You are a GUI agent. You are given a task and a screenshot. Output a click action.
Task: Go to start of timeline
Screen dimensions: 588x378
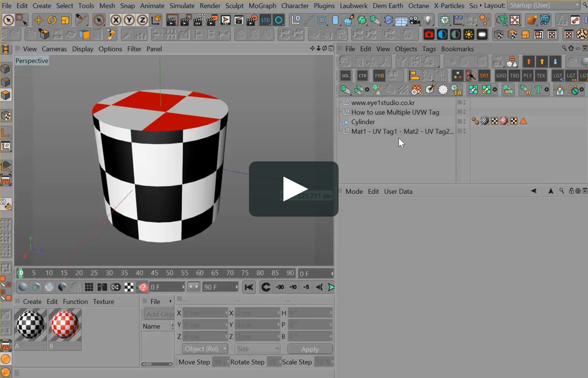pos(249,287)
